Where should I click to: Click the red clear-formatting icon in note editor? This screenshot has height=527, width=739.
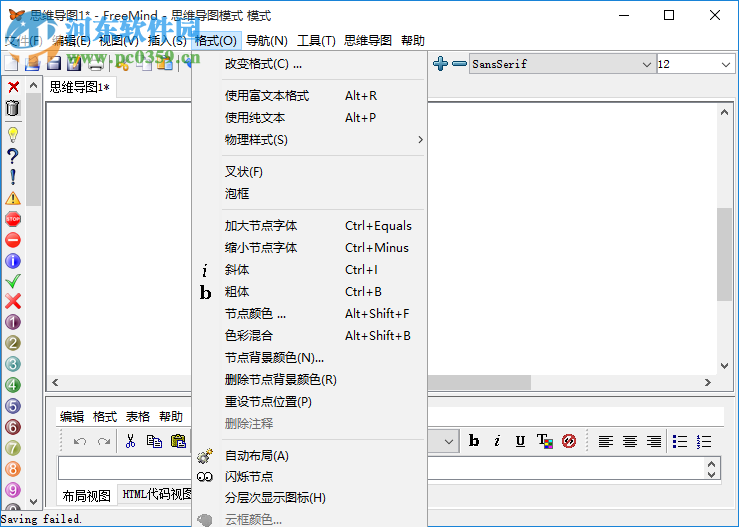(x=569, y=441)
